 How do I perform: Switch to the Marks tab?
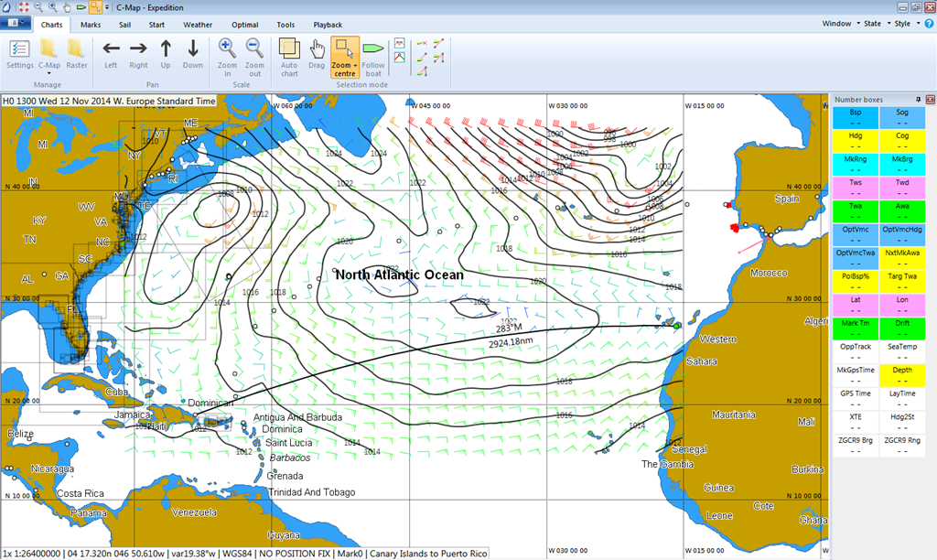point(91,25)
